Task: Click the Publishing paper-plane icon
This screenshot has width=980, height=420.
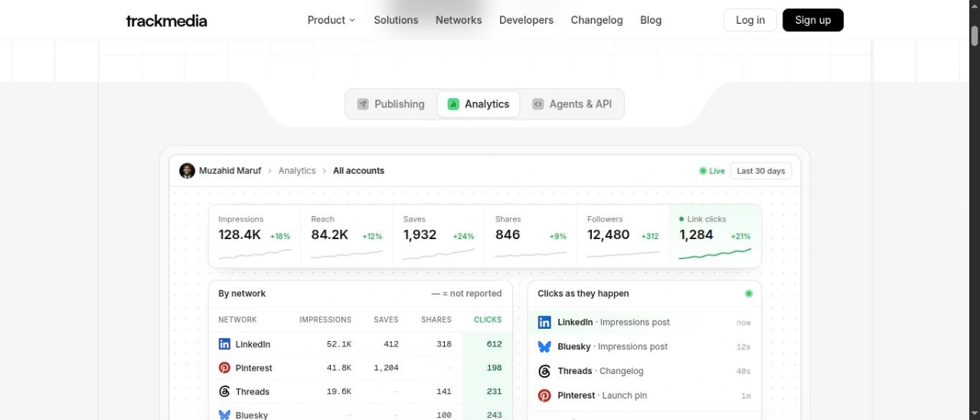Action: coord(363,104)
